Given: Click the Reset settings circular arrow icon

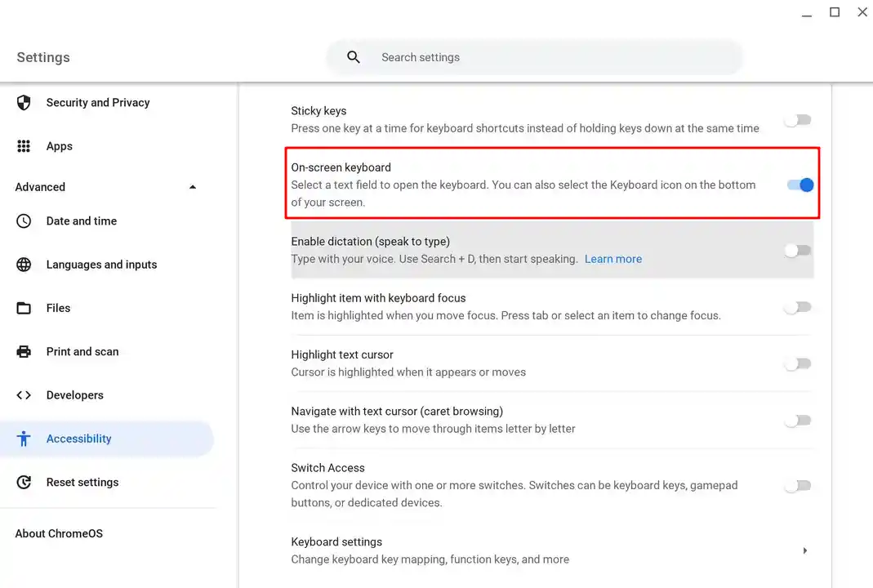Looking at the screenshot, I should point(24,482).
